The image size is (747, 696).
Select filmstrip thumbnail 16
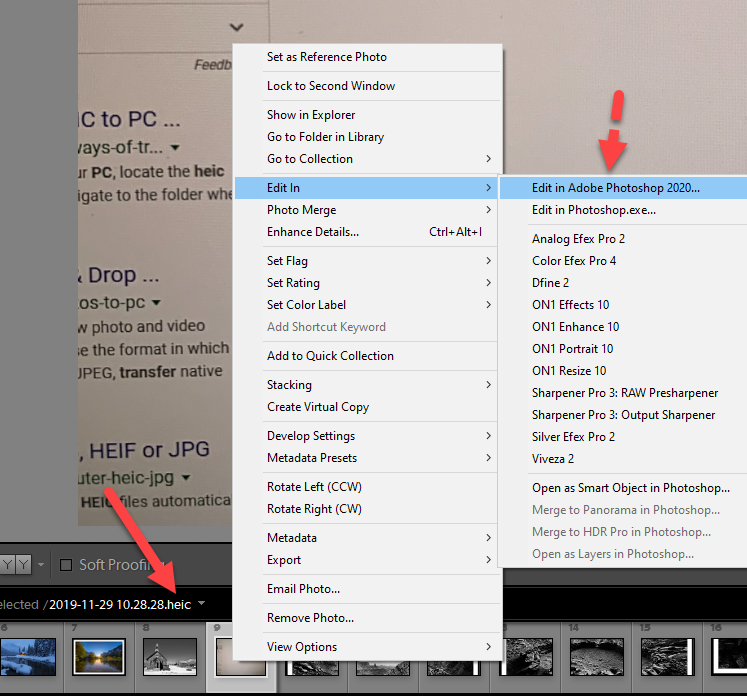coord(729,657)
